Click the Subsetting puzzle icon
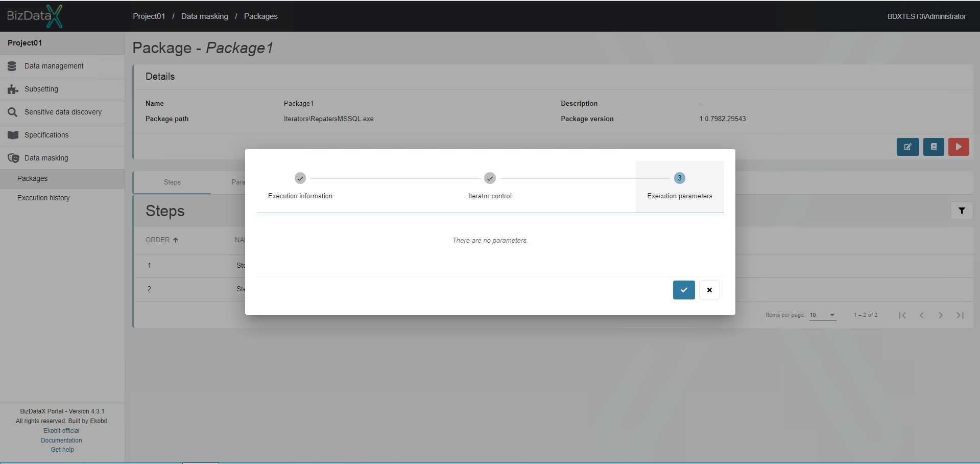Screen dimensions: 980x464 click(x=13, y=89)
